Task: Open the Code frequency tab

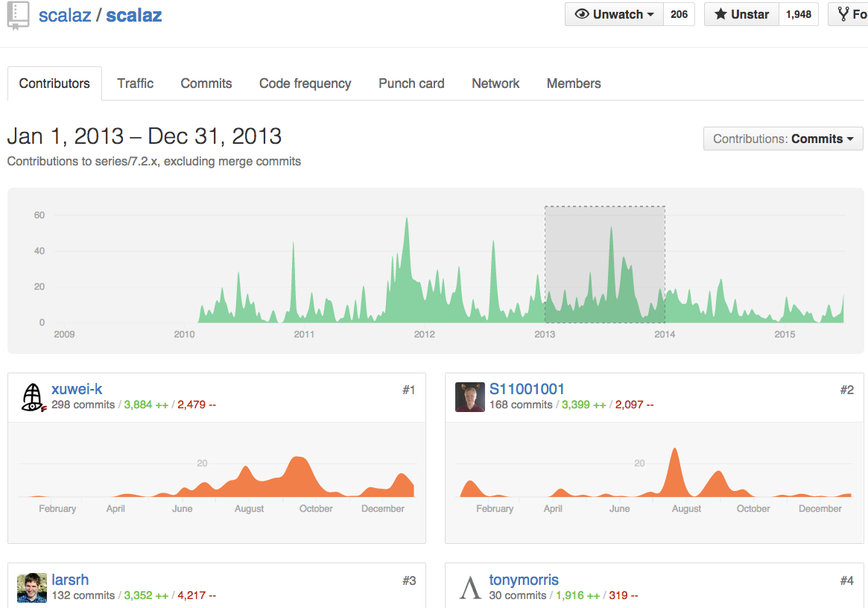Action: 305,83
